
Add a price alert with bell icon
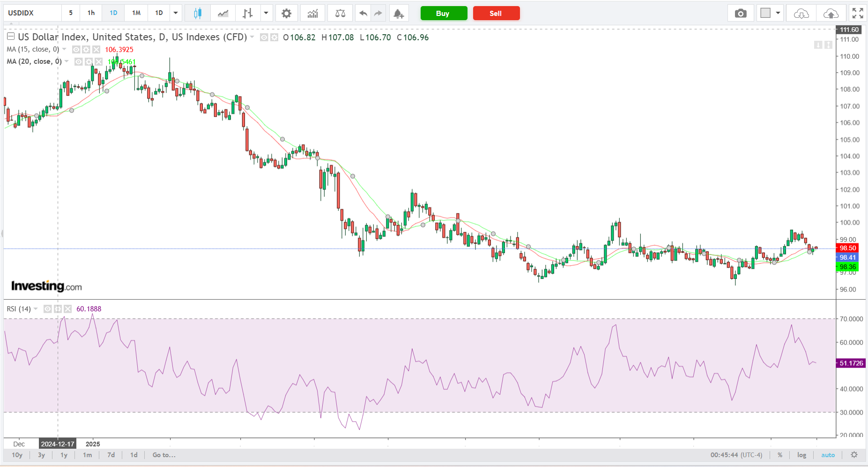click(x=398, y=13)
